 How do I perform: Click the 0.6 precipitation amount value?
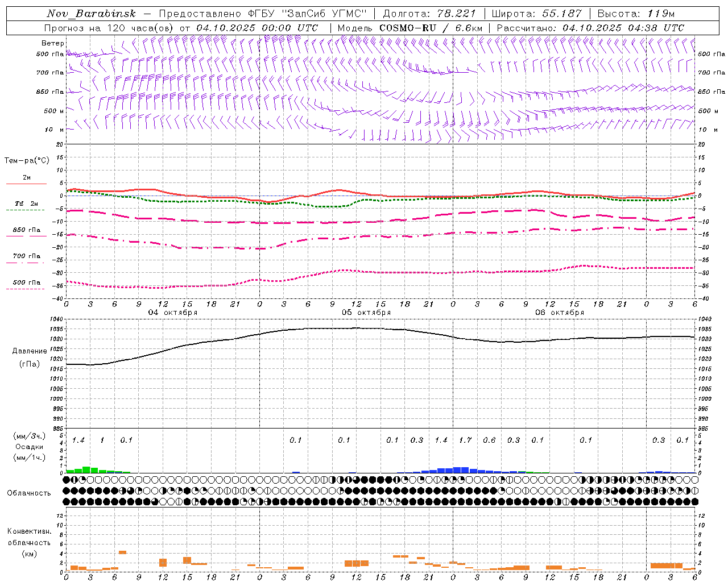pos(489,440)
